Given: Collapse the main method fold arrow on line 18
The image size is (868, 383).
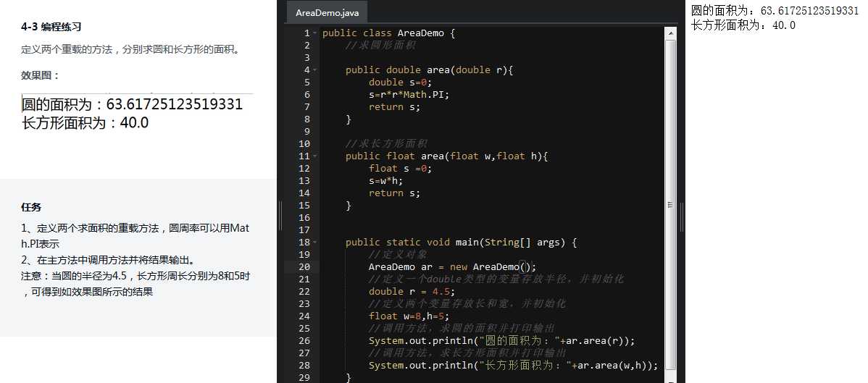Looking at the screenshot, I should click(315, 243).
